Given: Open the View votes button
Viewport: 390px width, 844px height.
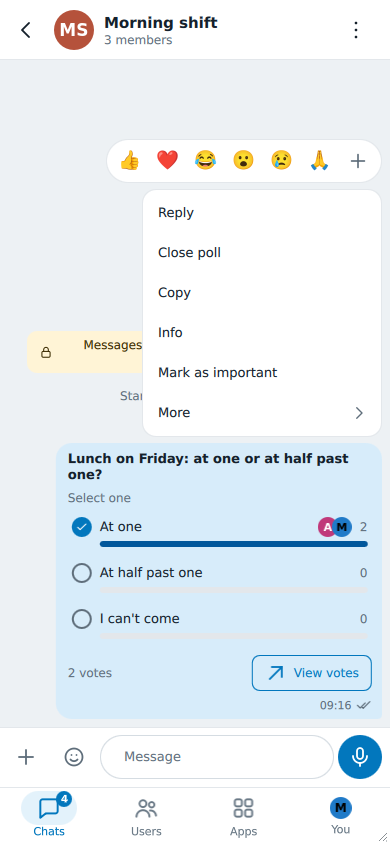Looking at the screenshot, I should click(312, 673).
